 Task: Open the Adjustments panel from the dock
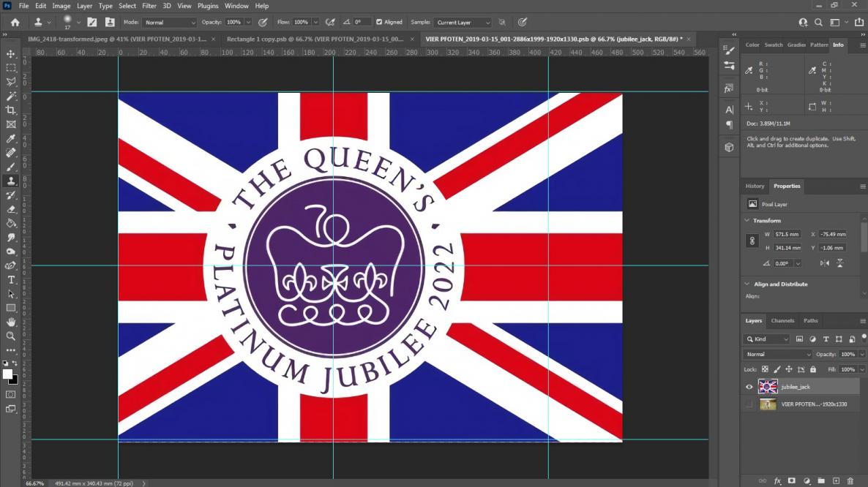pyautogui.click(x=729, y=66)
